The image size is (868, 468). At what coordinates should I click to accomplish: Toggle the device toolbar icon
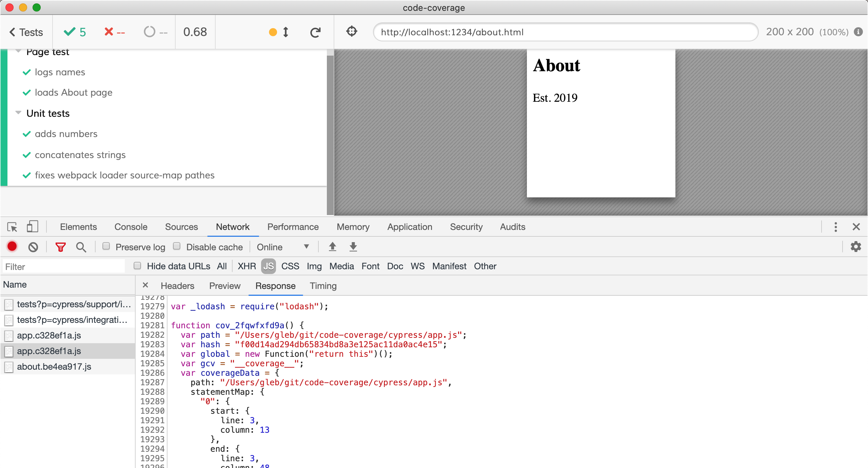pyautogui.click(x=32, y=227)
